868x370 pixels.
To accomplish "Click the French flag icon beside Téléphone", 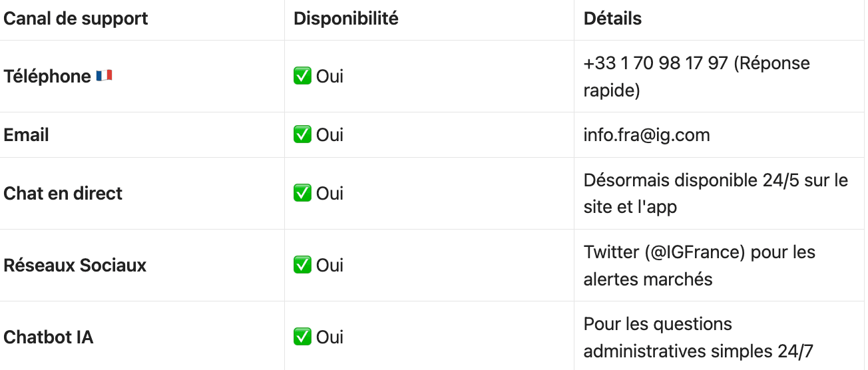I will coord(104,76).
